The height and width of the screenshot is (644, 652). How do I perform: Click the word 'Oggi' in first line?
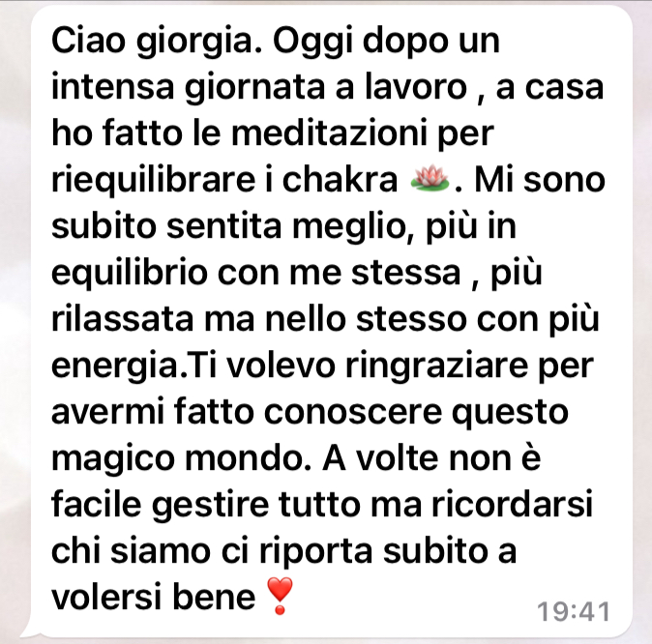tap(312, 42)
